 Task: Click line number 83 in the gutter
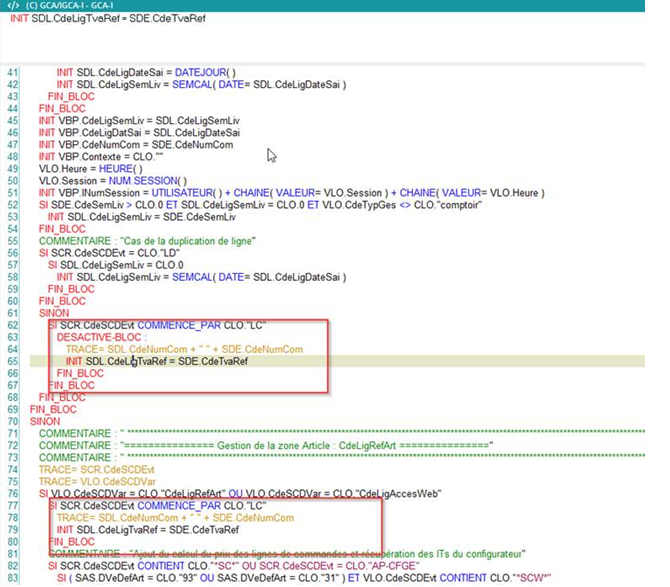(x=12, y=578)
